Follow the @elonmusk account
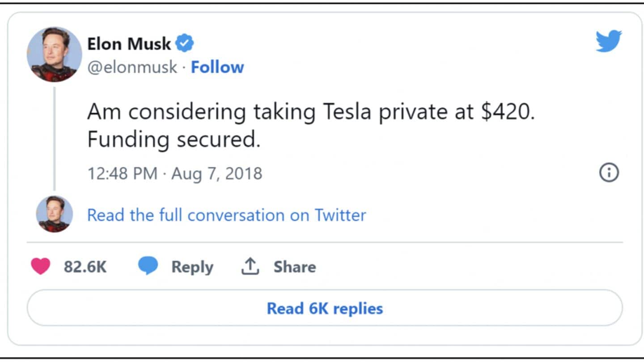The image size is (644, 362). tap(218, 67)
